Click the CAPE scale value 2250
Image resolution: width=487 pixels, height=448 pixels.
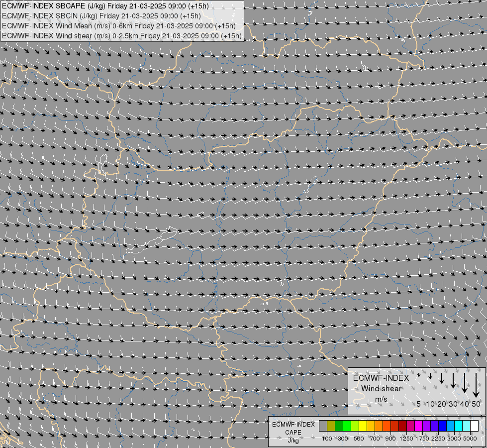coord(439,439)
